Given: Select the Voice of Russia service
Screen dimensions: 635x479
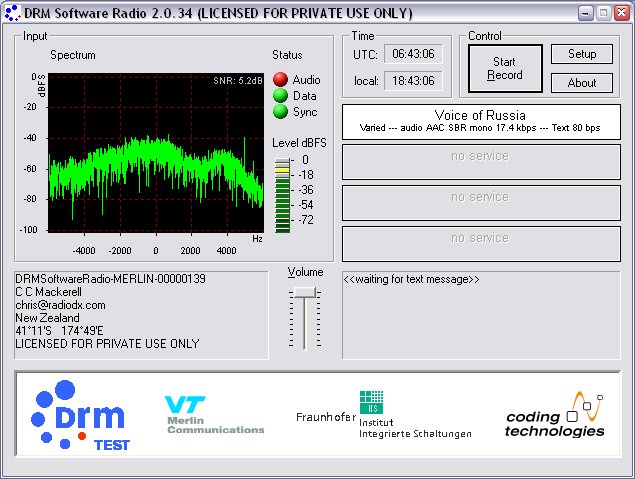Looking at the screenshot, I should click(x=481, y=122).
